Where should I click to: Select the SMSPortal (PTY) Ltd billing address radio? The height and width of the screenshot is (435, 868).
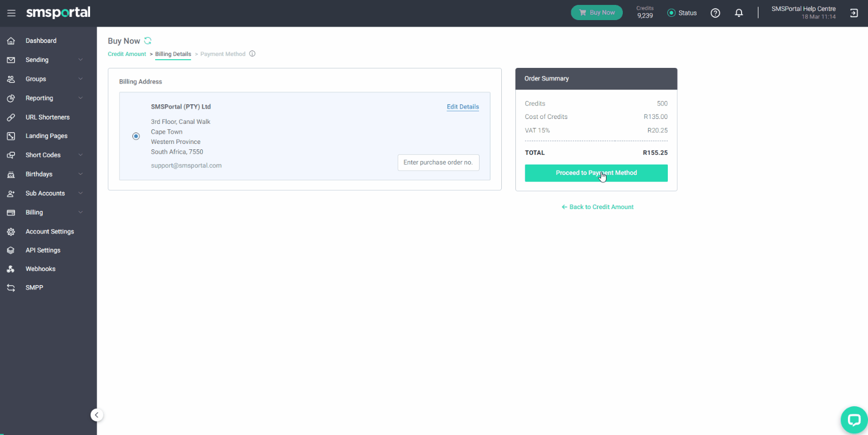tap(136, 136)
